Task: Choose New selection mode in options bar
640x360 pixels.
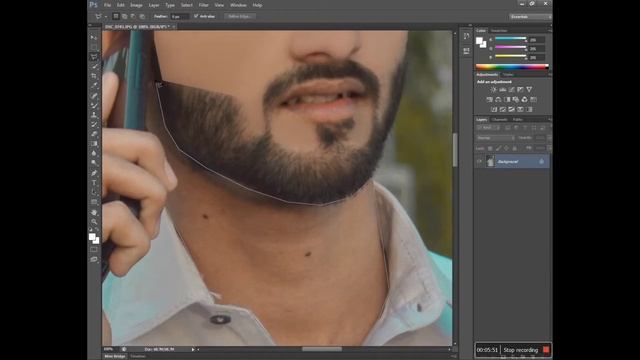Action: coord(116,16)
